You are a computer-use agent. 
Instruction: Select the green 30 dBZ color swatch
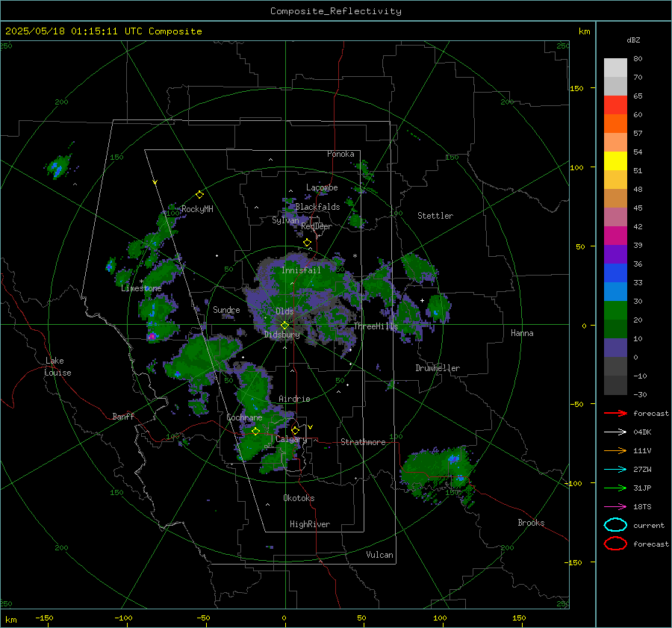coord(615,311)
